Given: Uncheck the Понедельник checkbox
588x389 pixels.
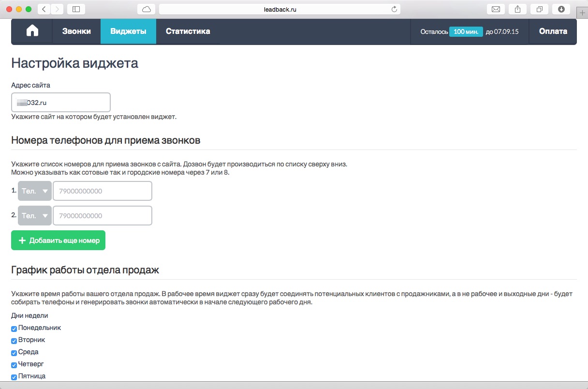Looking at the screenshot, I should [14, 329].
